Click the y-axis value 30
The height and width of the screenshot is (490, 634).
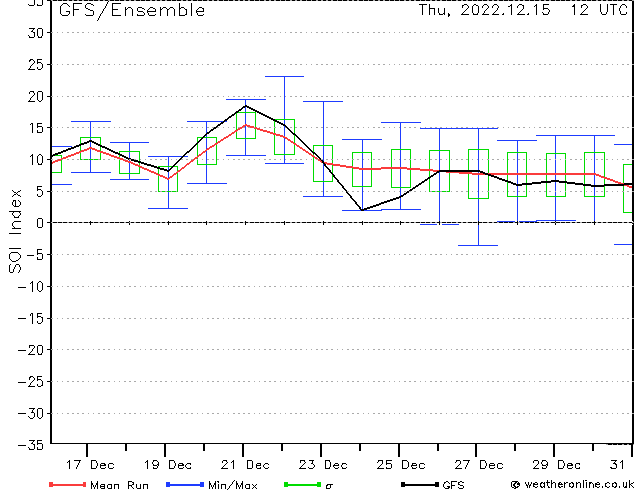pyautogui.click(x=35, y=33)
